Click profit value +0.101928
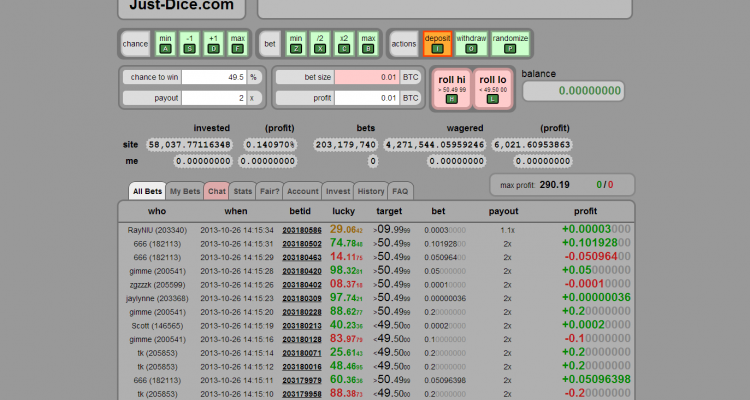Screen dimensions: 750x400 point(596,243)
